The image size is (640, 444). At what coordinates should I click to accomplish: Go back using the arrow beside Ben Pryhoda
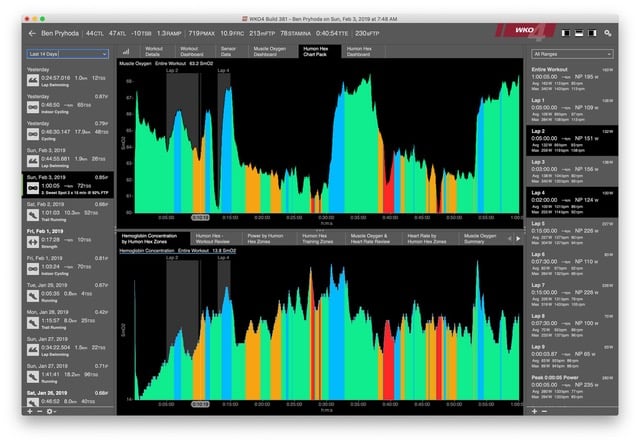(x=32, y=33)
